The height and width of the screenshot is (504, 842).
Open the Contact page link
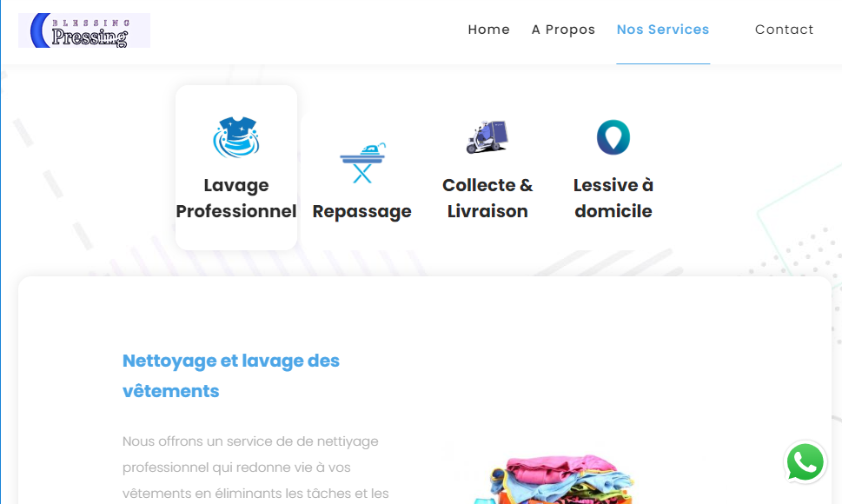point(784,30)
